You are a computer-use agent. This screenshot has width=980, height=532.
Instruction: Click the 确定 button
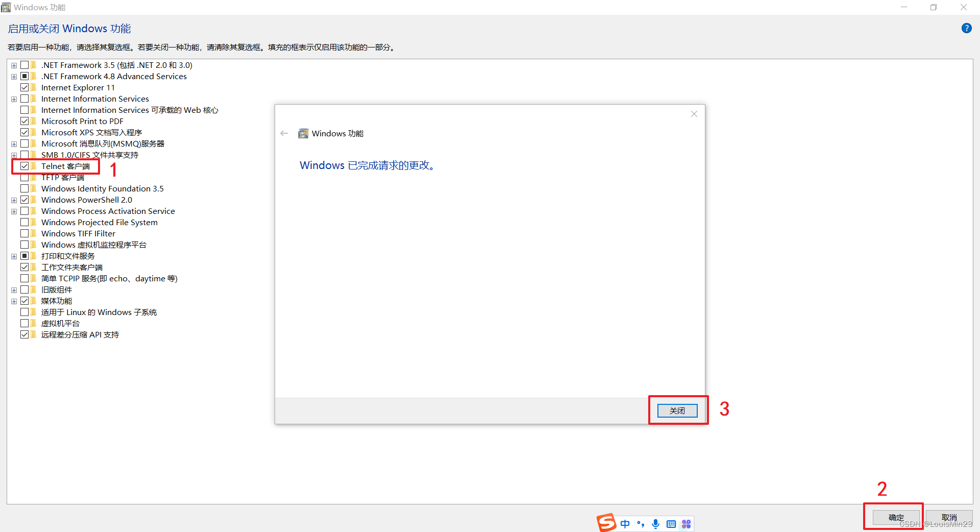[x=896, y=517]
